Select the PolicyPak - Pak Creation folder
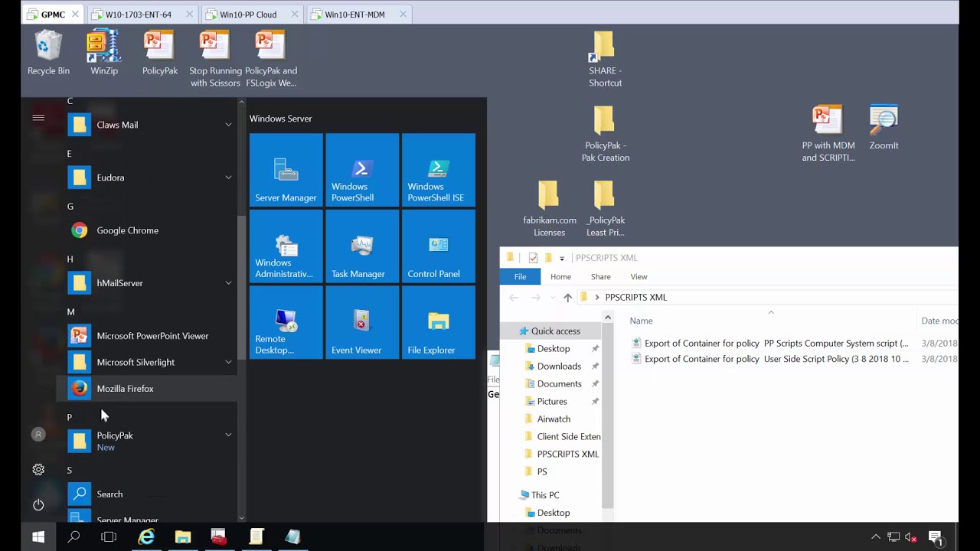980x551 pixels. 605,133
